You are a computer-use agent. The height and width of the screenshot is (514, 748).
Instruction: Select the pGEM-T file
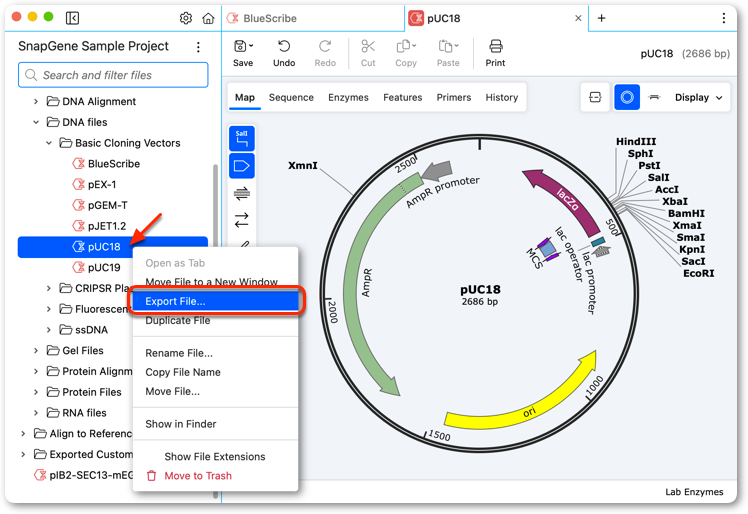tap(113, 205)
